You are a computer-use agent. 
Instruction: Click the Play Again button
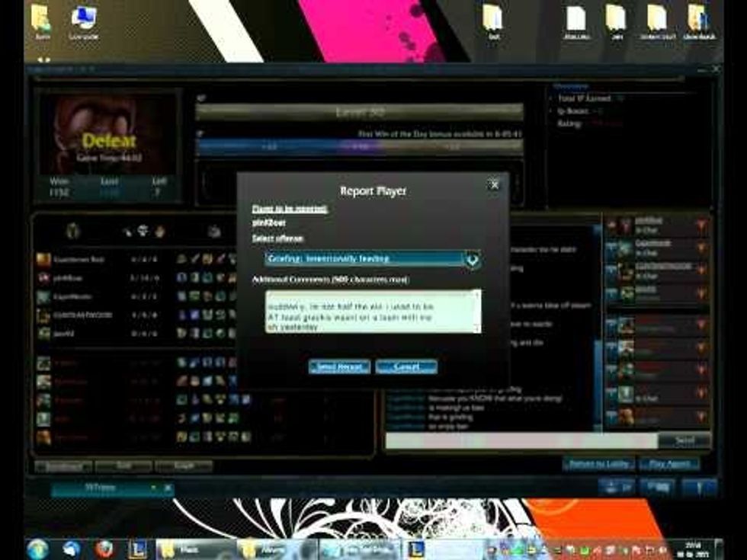669,464
